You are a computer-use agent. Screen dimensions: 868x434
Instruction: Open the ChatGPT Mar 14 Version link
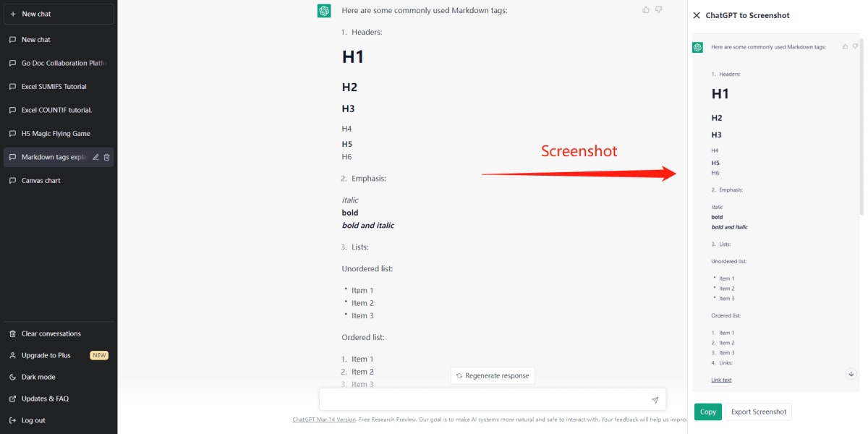[x=324, y=420]
